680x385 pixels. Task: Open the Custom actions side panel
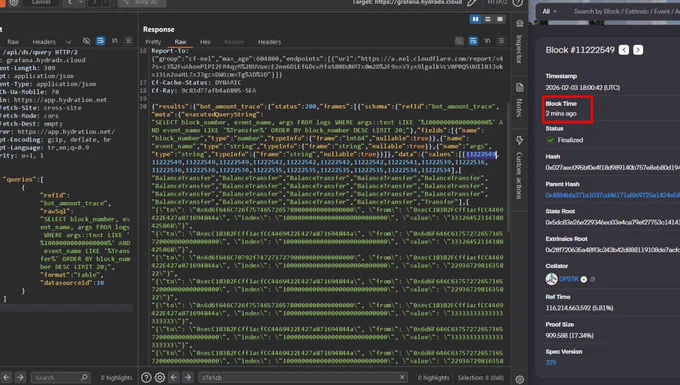click(520, 168)
